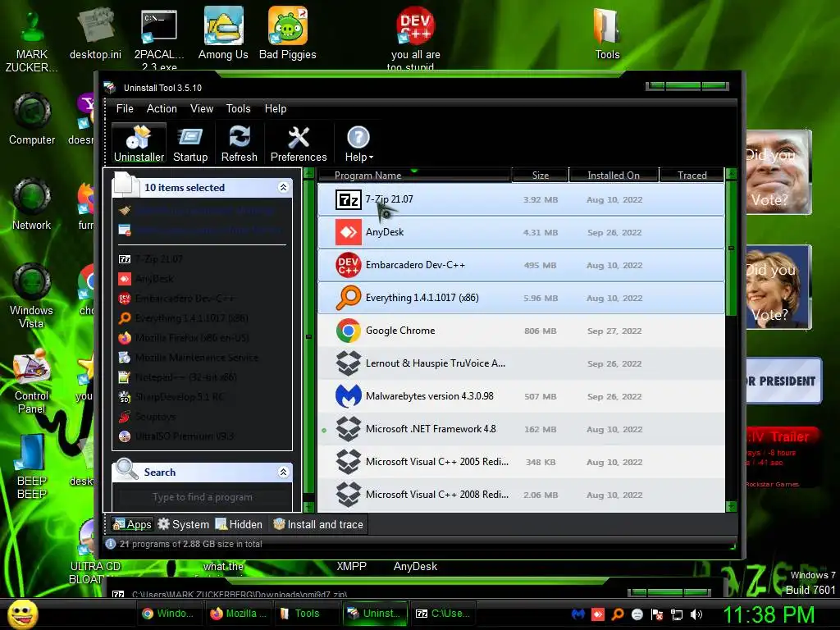Click the 7-Zip icon in program list
840x630 pixels.
(348, 200)
